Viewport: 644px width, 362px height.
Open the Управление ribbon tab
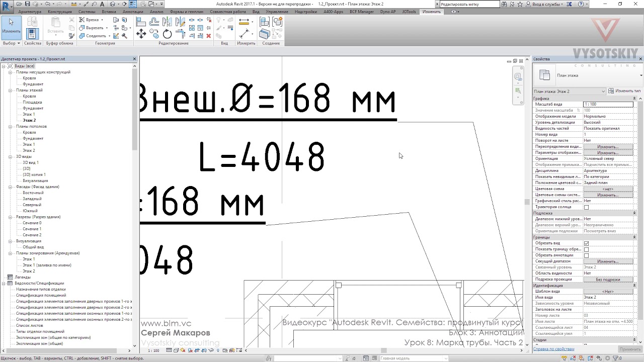click(277, 12)
